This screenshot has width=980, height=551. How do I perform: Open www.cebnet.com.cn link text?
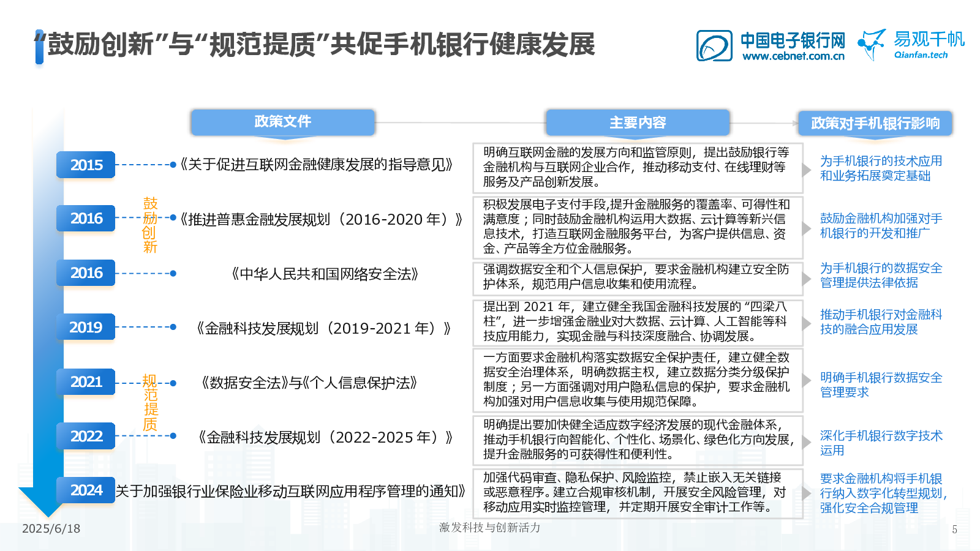tap(794, 56)
